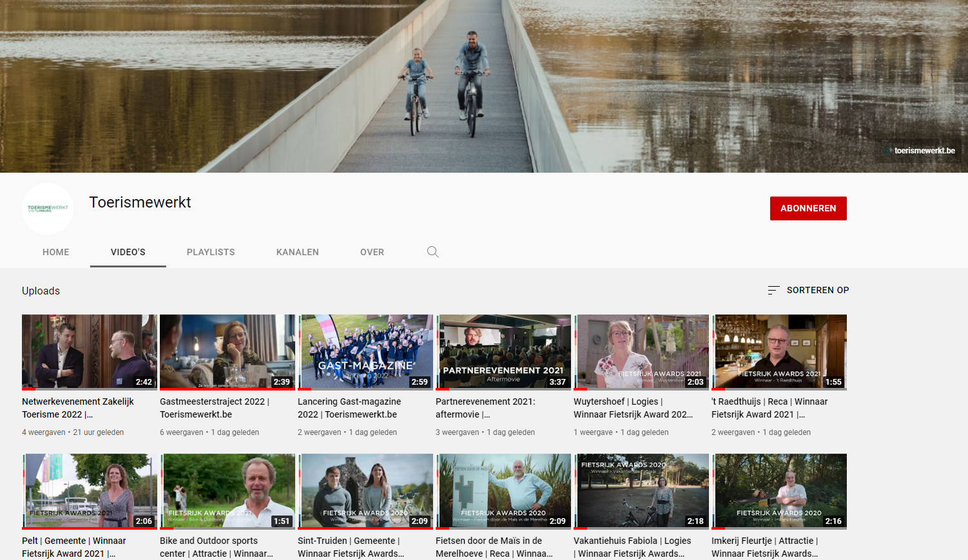Open the Gastmeesterstraject 2022 video thumbnail

pos(227,352)
